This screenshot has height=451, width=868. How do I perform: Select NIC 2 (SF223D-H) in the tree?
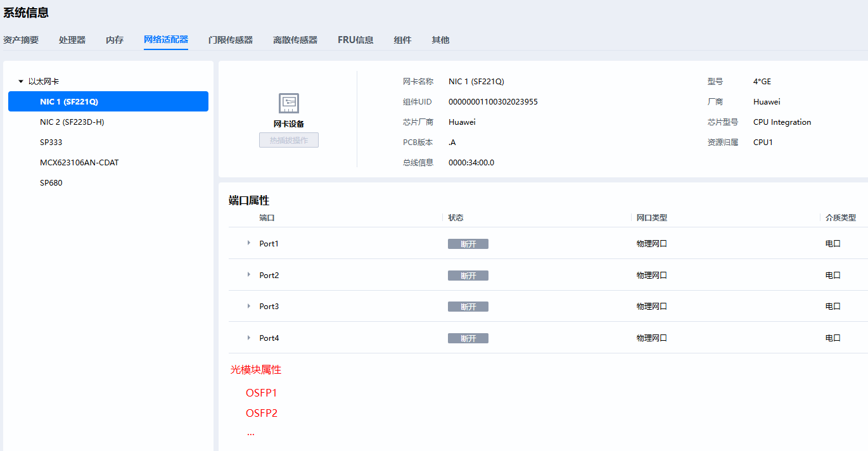pyautogui.click(x=72, y=122)
